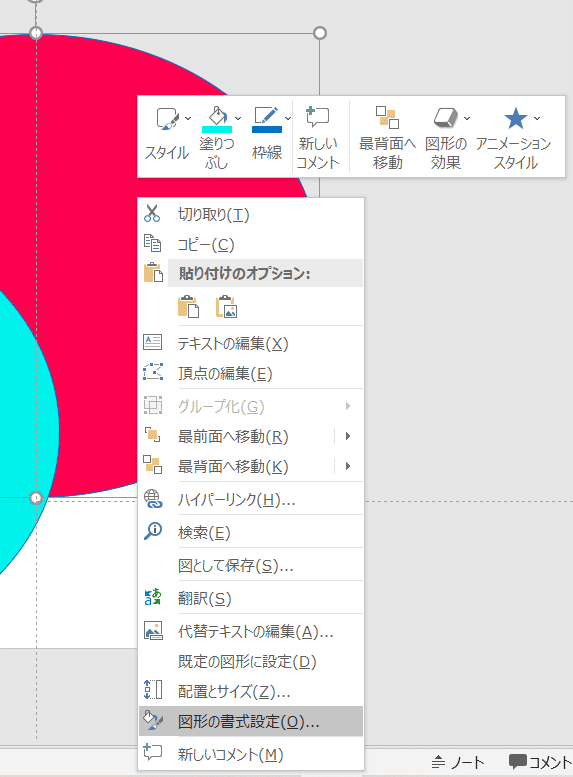This screenshot has width=573, height=777.
Task: Click the top-left selection handle of shape
Action: click(x=36, y=33)
